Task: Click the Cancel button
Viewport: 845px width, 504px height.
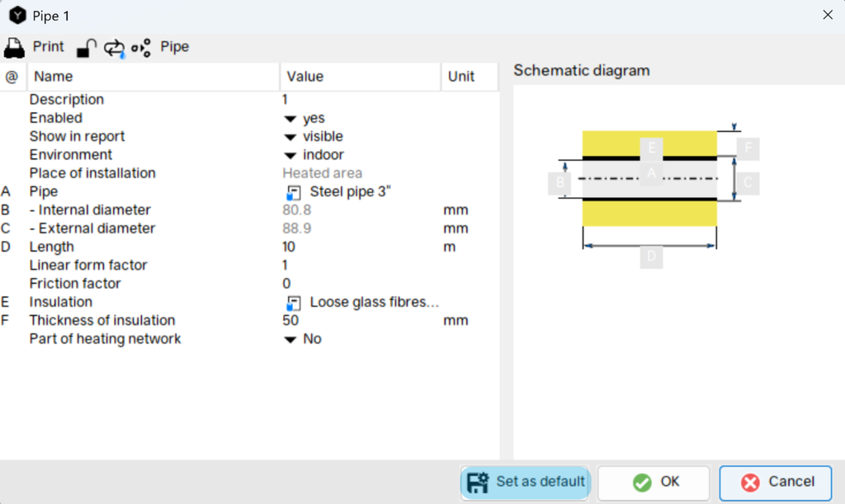Action: pos(776,482)
